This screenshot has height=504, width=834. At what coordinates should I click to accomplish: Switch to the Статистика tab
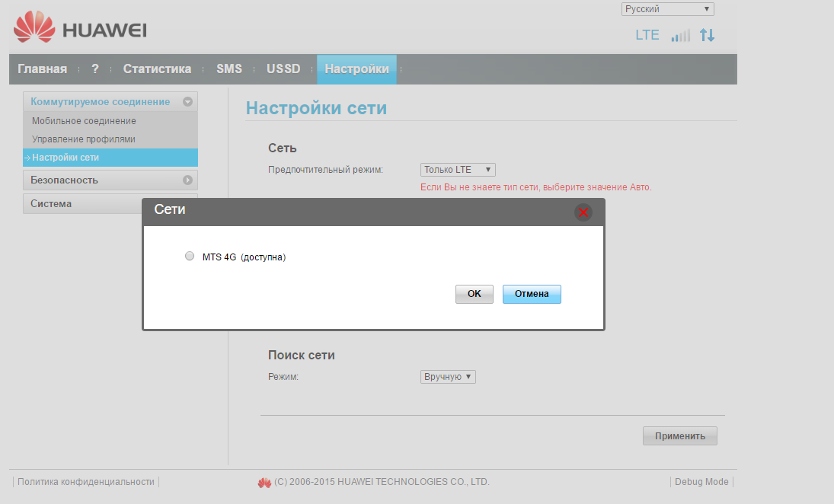click(157, 69)
